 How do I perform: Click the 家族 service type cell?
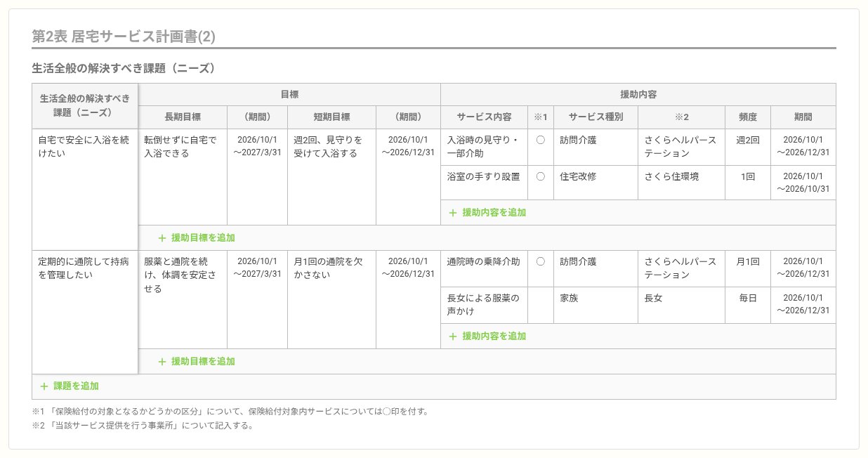[596, 305]
